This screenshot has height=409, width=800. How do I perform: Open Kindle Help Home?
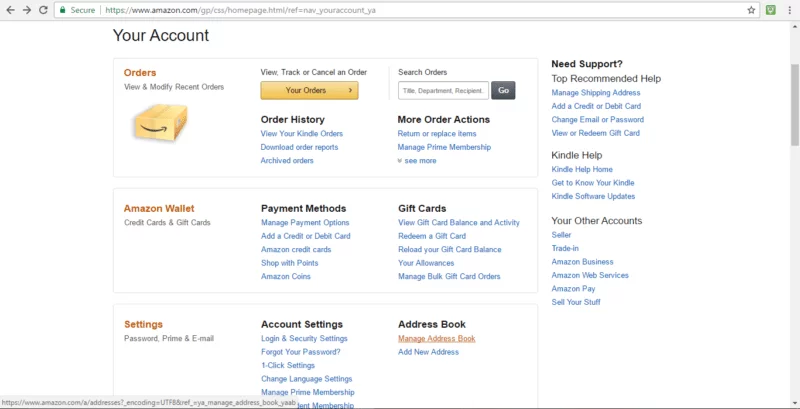(582, 169)
